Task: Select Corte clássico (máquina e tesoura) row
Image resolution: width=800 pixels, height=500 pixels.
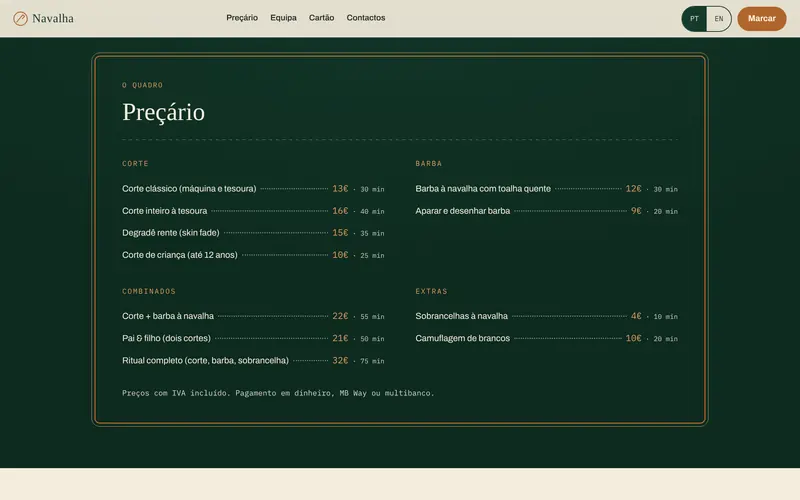Action: 253,189
